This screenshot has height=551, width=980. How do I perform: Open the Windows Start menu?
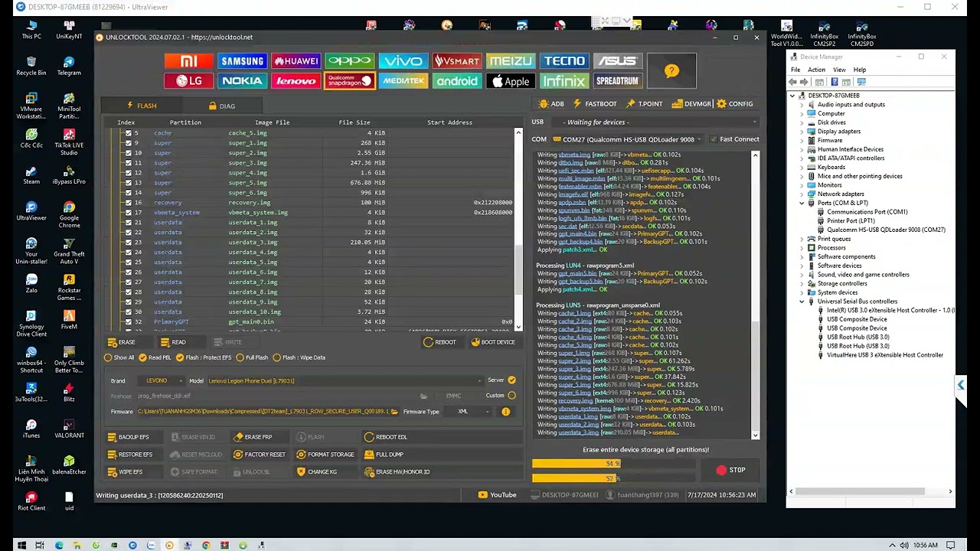[x=21, y=545]
